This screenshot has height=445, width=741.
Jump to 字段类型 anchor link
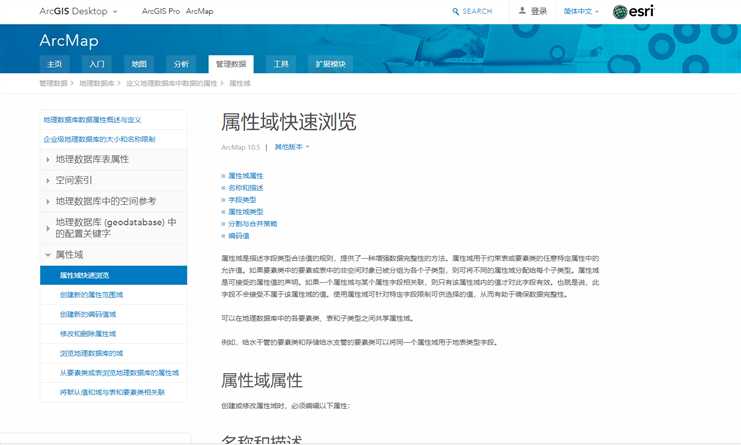click(242, 200)
